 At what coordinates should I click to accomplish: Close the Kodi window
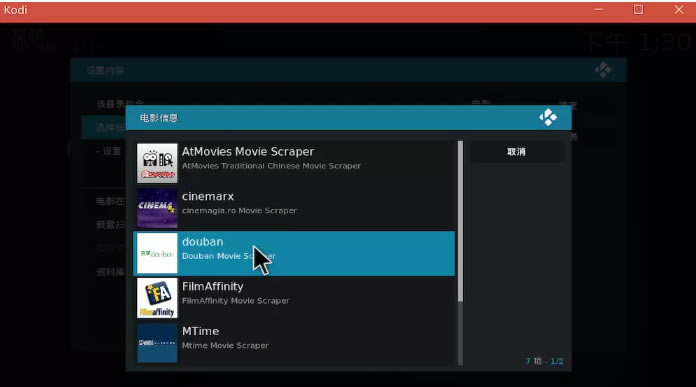coord(679,10)
